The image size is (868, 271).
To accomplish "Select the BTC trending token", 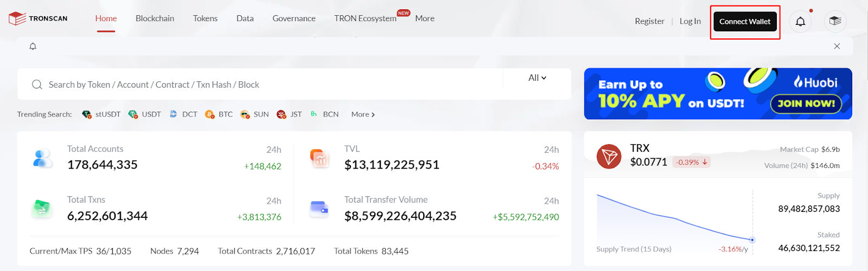I will click(219, 114).
